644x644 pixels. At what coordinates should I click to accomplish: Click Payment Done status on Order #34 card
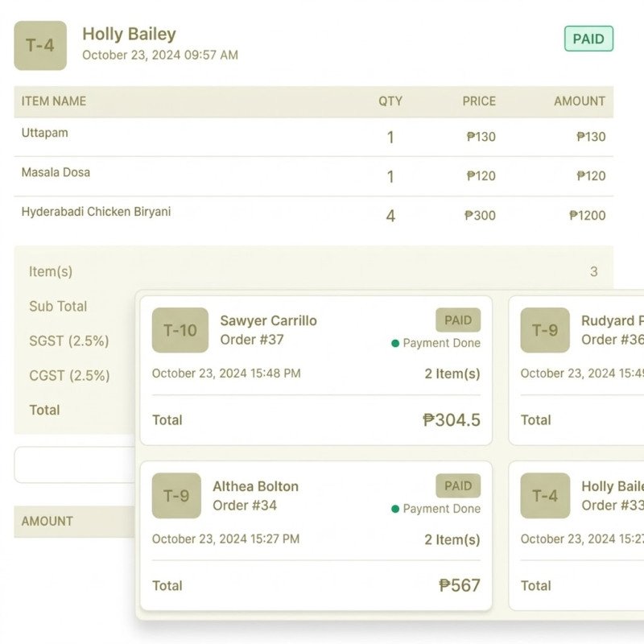(x=436, y=509)
